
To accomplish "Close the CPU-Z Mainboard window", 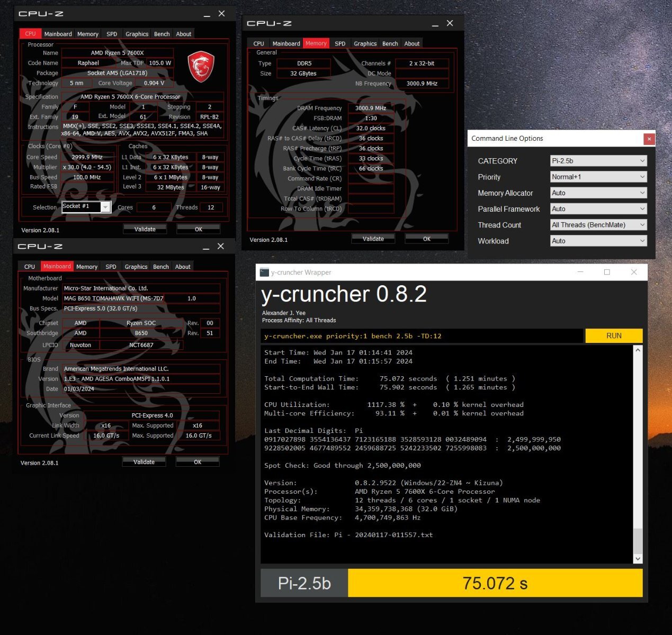I will [221, 246].
